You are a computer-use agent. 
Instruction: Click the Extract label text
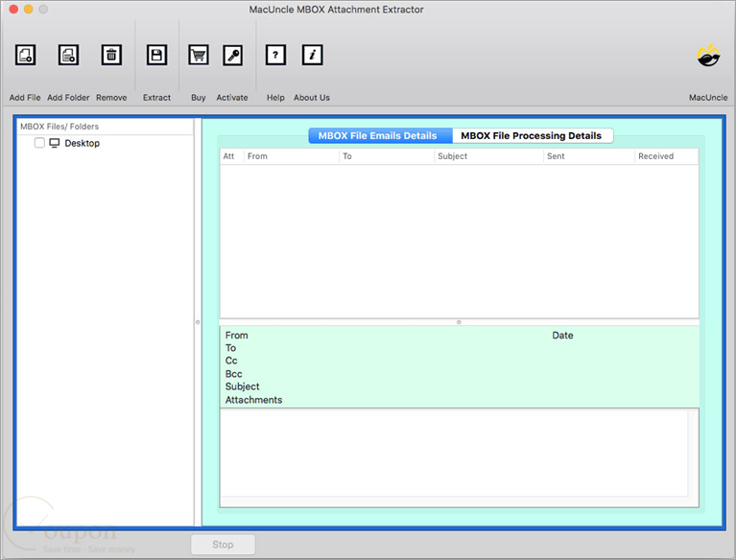click(x=156, y=98)
